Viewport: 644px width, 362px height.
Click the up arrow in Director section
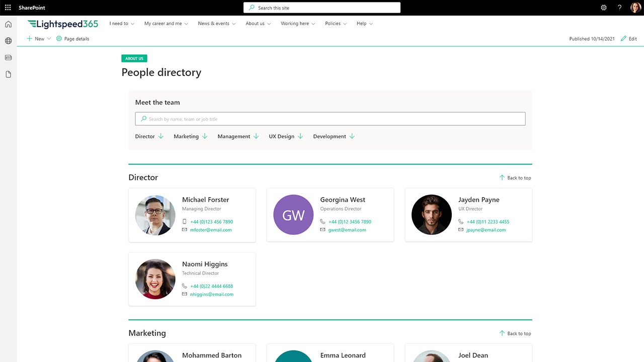[x=502, y=177]
